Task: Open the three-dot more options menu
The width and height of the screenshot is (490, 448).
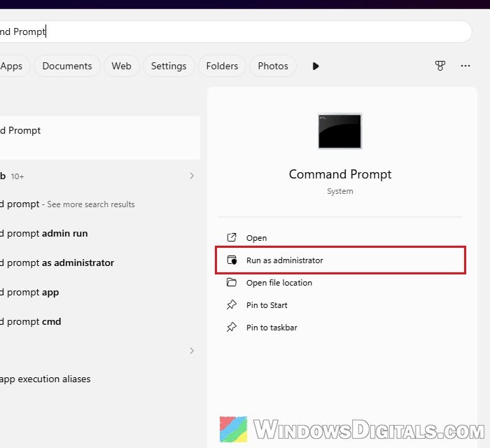Action: [x=465, y=66]
